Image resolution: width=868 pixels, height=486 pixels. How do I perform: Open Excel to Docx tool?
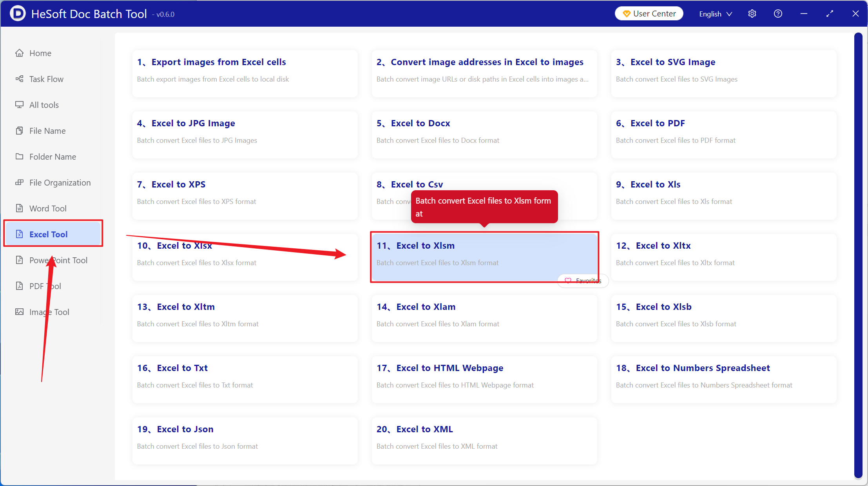click(484, 135)
